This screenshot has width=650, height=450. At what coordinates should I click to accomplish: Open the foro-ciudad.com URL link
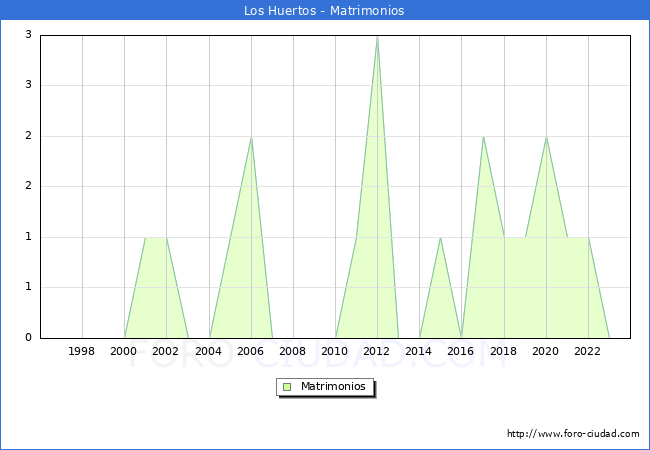573,434
